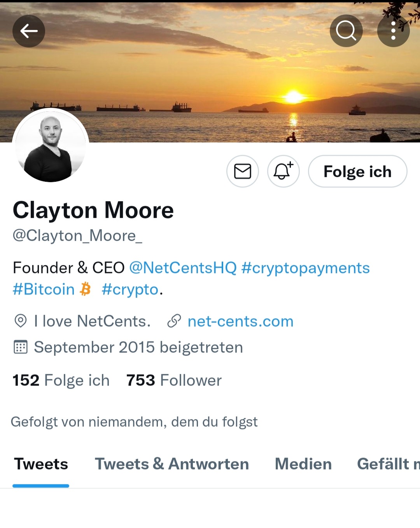Image resolution: width=420 pixels, height=528 pixels.
Task: Click the message envelope icon
Action: [x=242, y=171]
